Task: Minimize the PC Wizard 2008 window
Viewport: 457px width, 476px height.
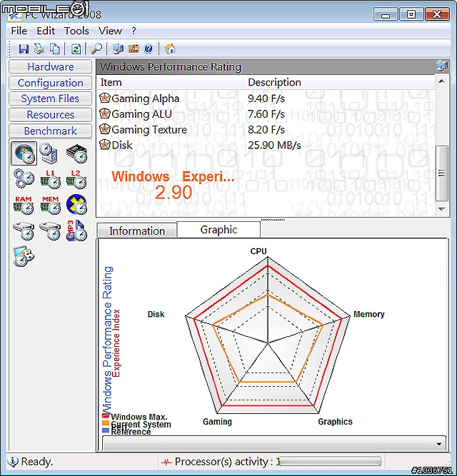Action: 386,14
